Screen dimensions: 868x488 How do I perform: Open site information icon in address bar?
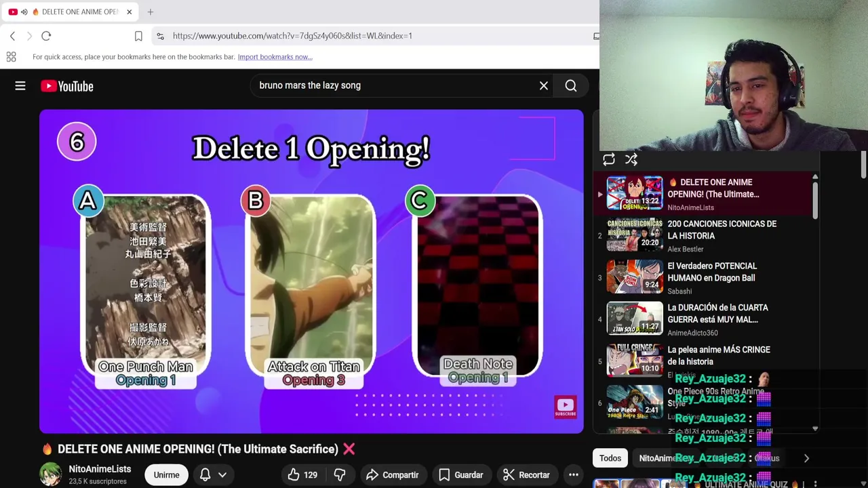point(159,36)
